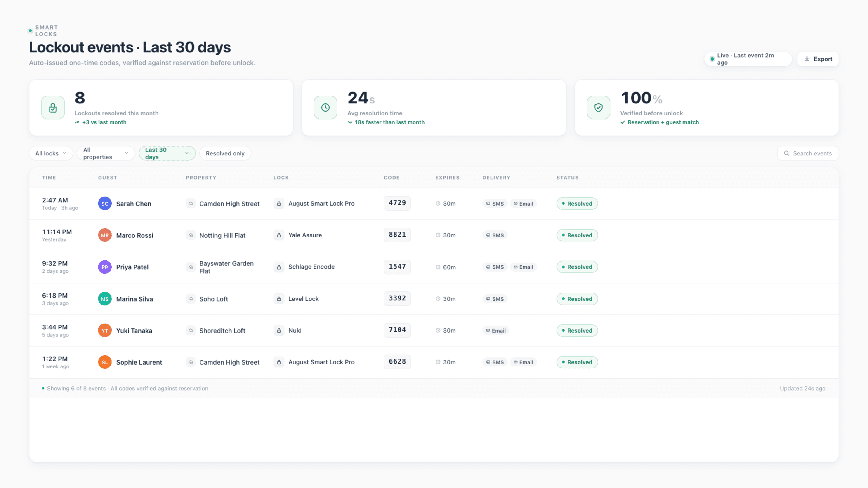This screenshot has width=868, height=488.
Task: Click the Email badge in Sarah Chen's row
Action: click(523, 203)
